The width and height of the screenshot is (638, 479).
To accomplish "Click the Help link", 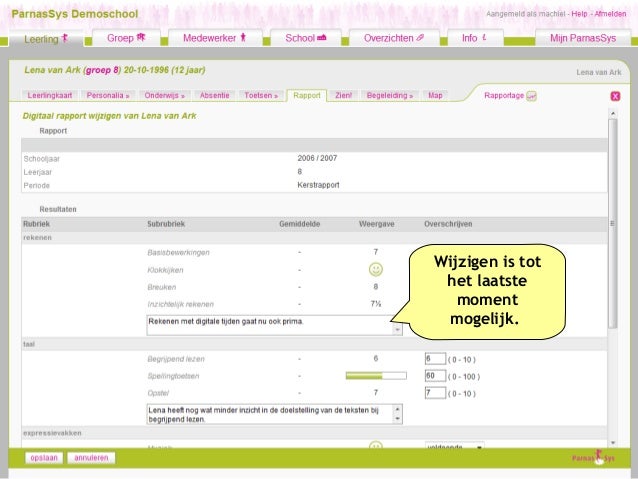I will coord(579,14).
